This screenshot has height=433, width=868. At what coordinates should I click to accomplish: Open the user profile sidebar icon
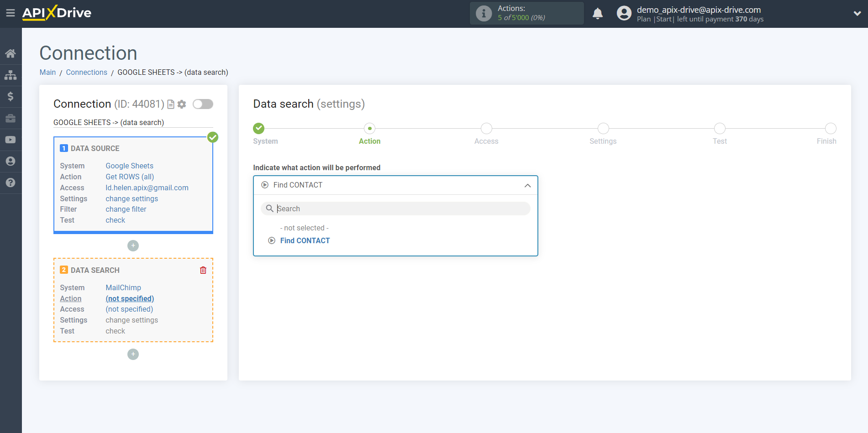pos(11,161)
